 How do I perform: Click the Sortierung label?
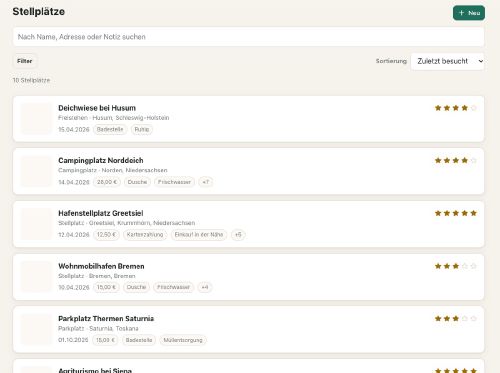391,61
